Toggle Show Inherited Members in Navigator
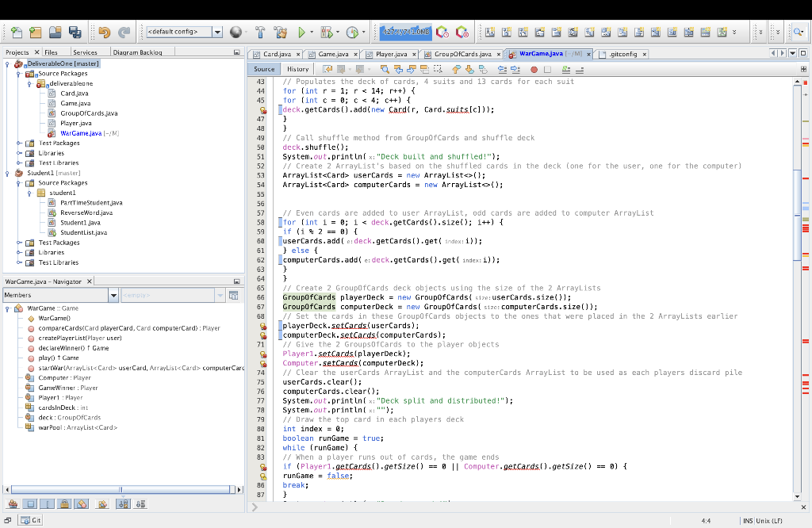Viewport: 812px width, 528px height. [12, 503]
